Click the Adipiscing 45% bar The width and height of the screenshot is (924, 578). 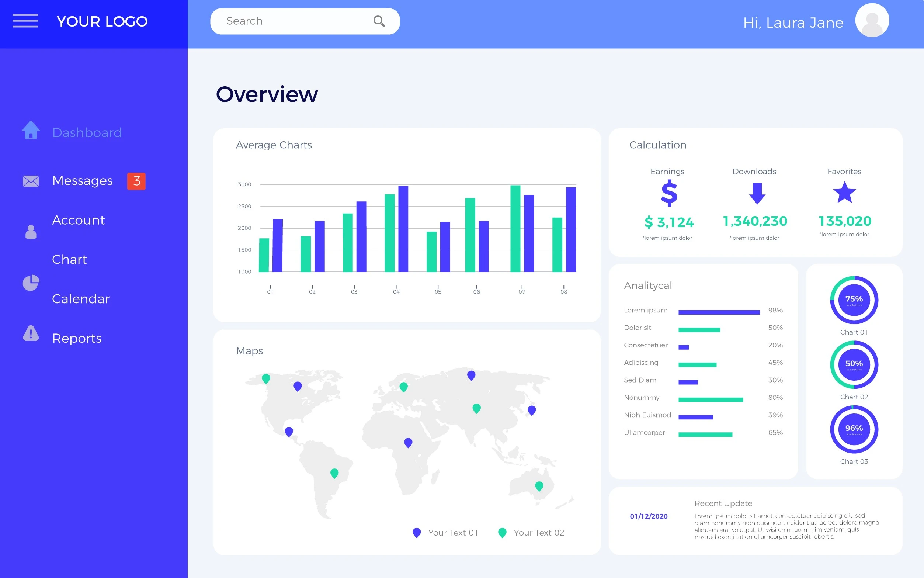coord(697,365)
